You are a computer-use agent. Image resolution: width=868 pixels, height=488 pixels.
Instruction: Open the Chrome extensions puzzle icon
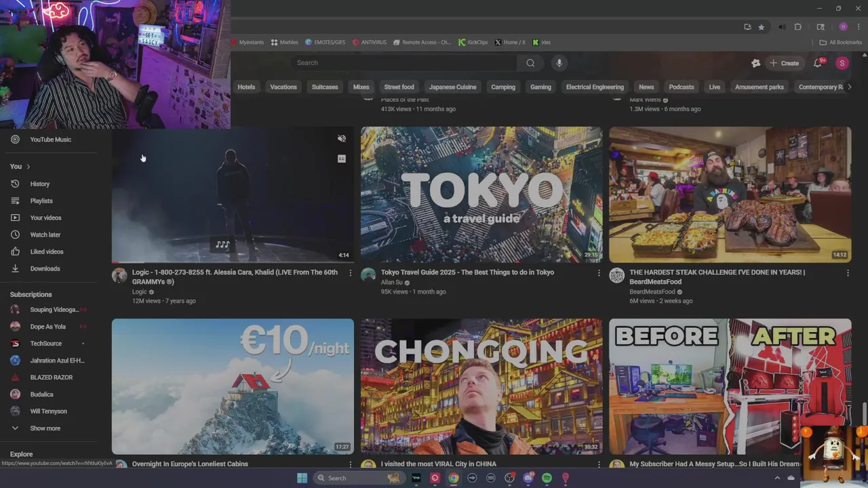(798, 27)
